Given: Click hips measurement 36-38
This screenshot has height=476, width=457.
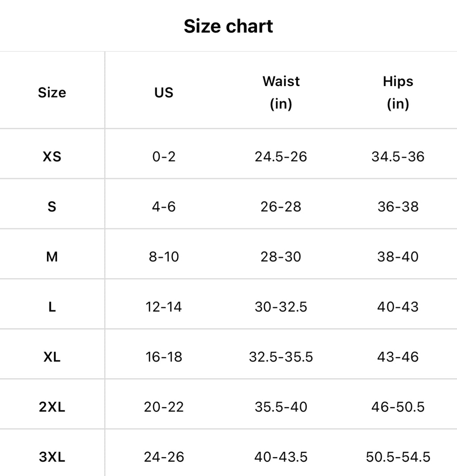Looking at the screenshot, I should pos(398,207).
